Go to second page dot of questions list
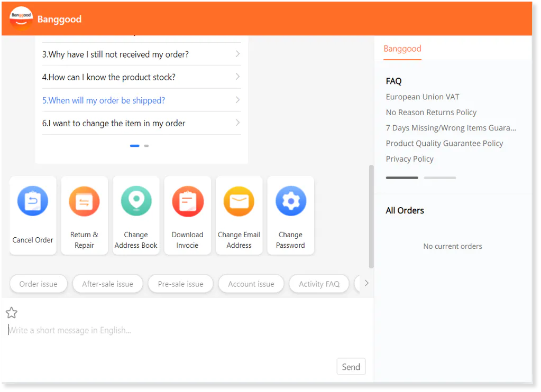The width and height of the screenshot is (541, 392). click(146, 146)
